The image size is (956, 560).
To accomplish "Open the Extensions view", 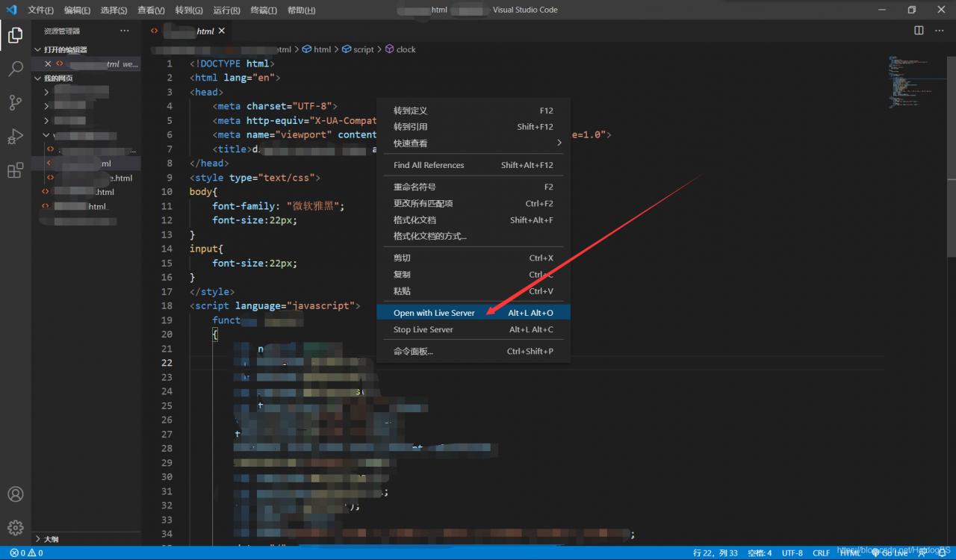I will [x=15, y=171].
